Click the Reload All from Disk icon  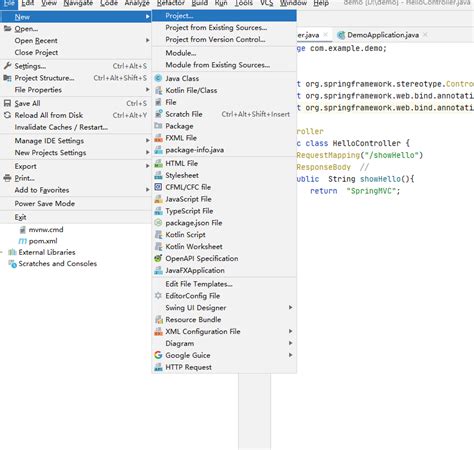pyautogui.click(x=7, y=115)
